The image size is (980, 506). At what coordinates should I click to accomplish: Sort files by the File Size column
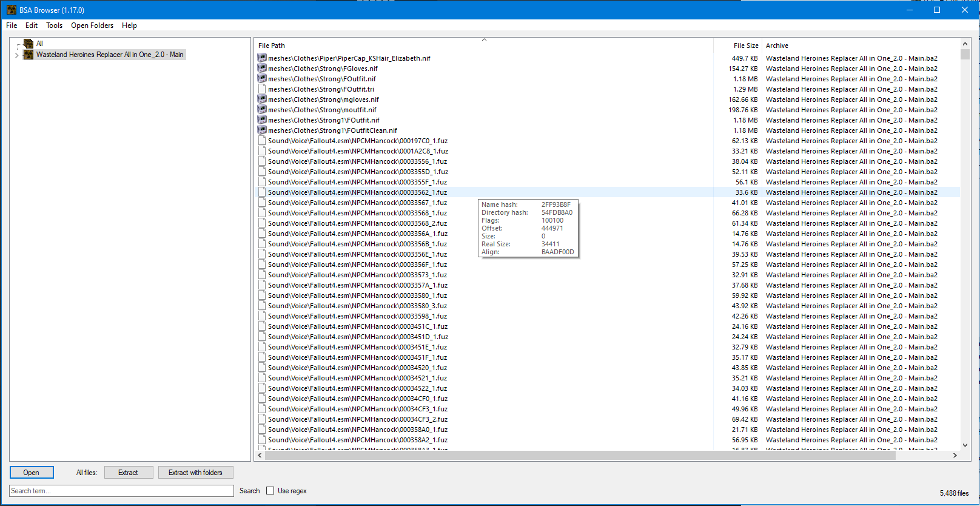745,46
